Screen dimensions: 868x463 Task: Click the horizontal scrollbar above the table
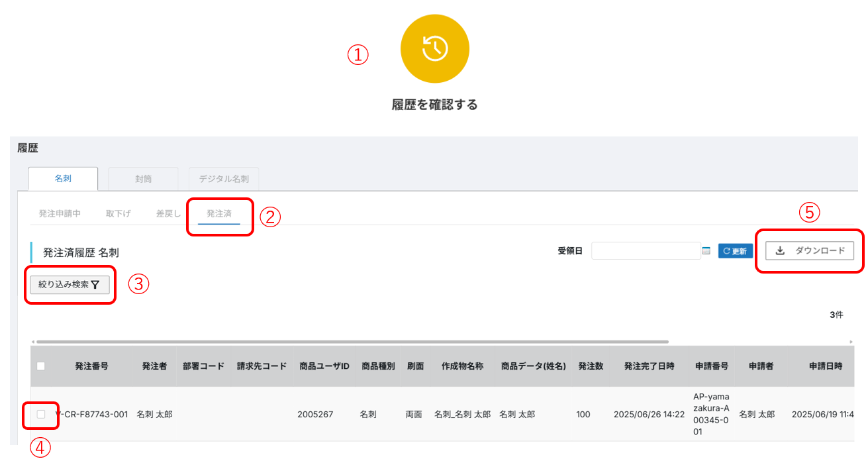[351, 342]
